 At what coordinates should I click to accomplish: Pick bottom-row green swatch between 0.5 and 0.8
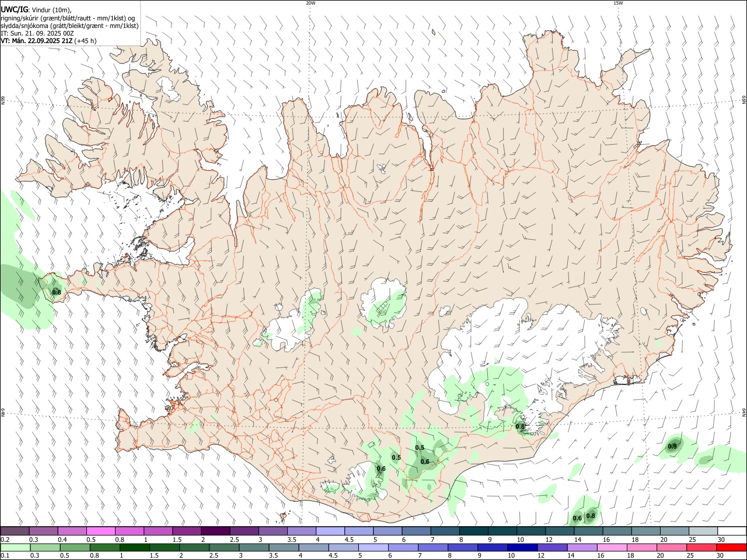pyautogui.click(x=75, y=547)
